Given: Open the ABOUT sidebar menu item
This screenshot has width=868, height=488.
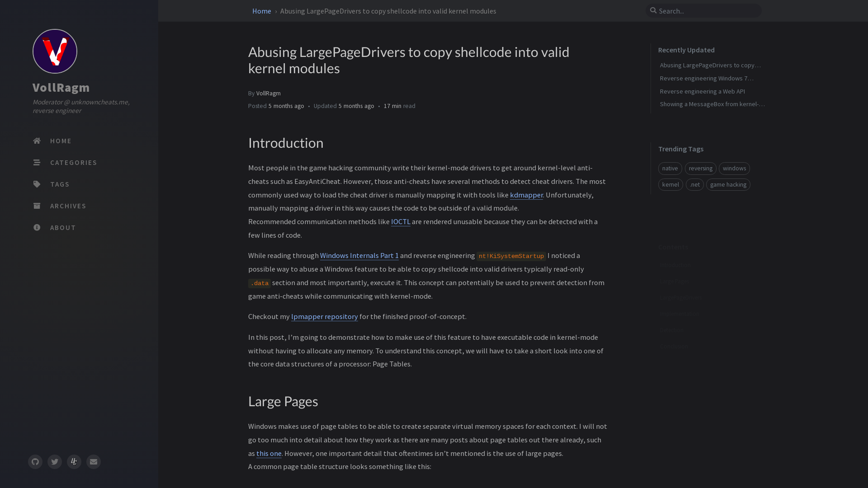Looking at the screenshot, I should (x=79, y=228).
